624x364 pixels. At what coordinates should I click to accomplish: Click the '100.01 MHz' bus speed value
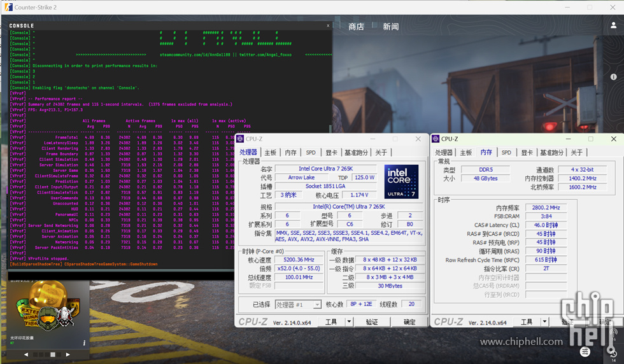299,277
